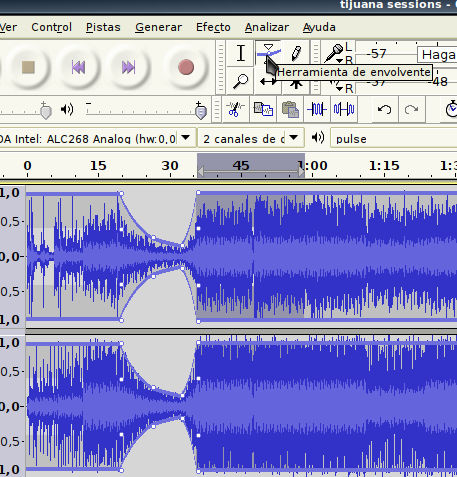The height and width of the screenshot is (477, 457).
Task: Click the Copy icon
Action: pyautogui.click(x=263, y=109)
